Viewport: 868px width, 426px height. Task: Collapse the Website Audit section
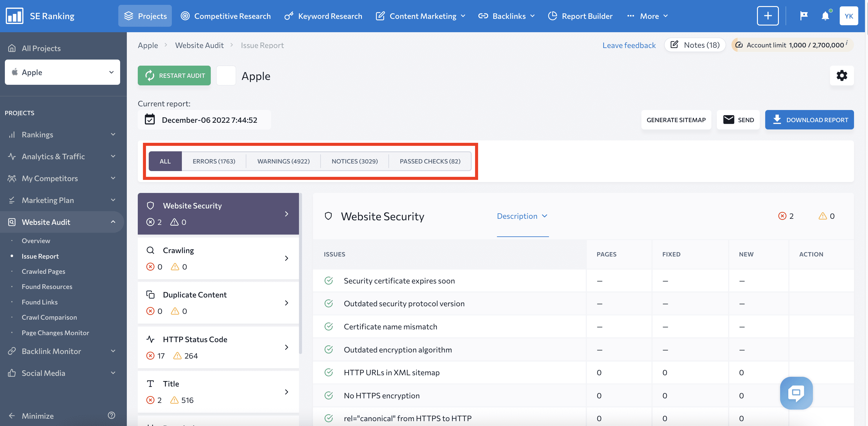pyautogui.click(x=62, y=222)
